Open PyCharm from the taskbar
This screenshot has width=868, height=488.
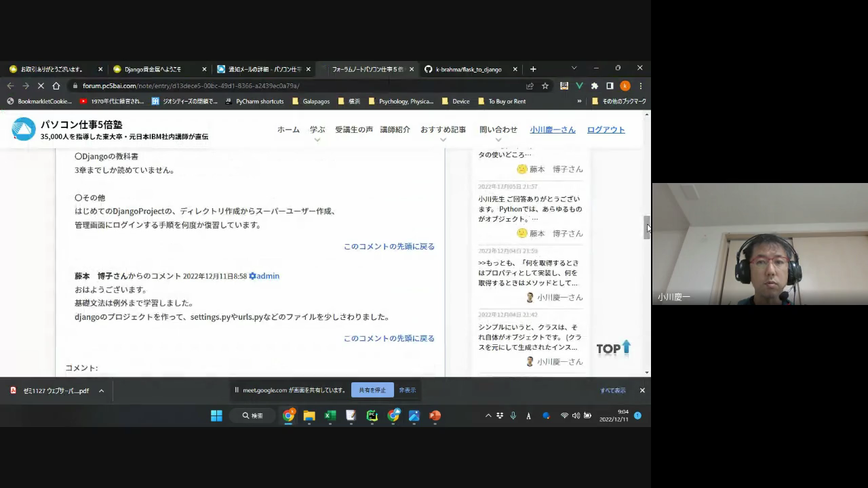click(372, 415)
